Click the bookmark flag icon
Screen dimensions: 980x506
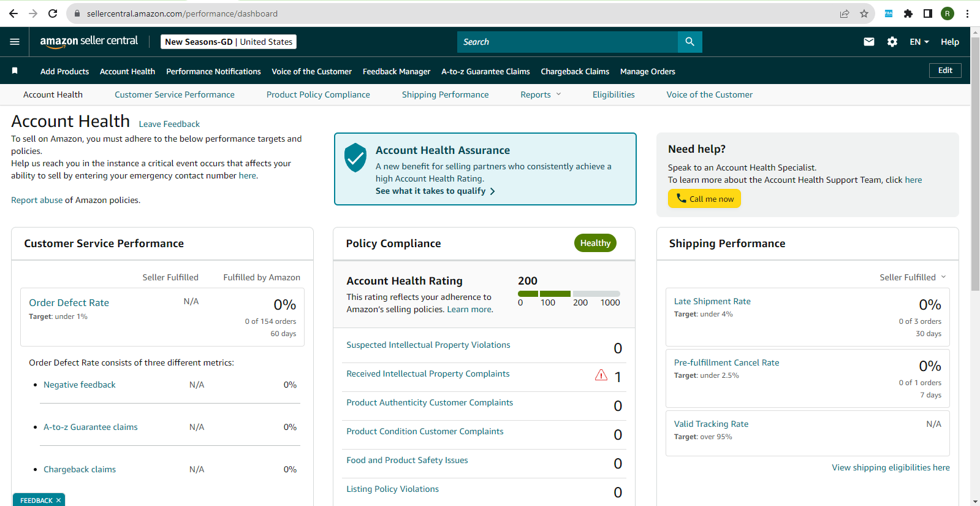point(15,71)
